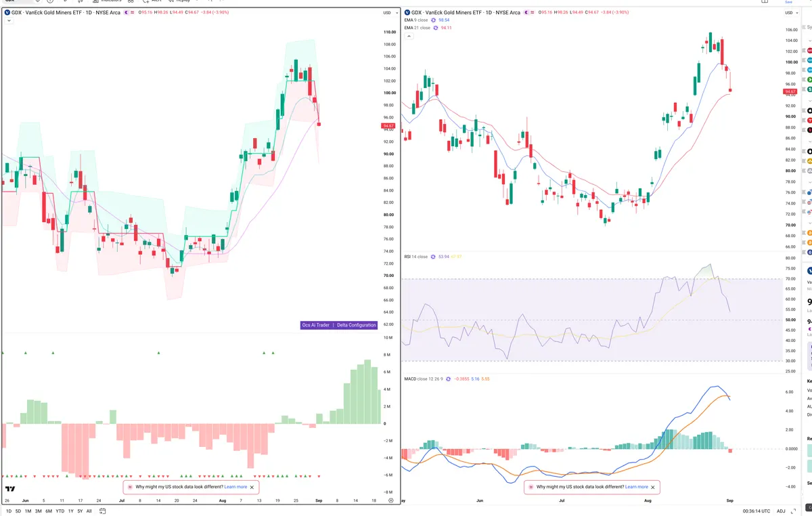Click the 6.00 label on MACD scale
This screenshot has width=812, height=516.
point(788,392)
